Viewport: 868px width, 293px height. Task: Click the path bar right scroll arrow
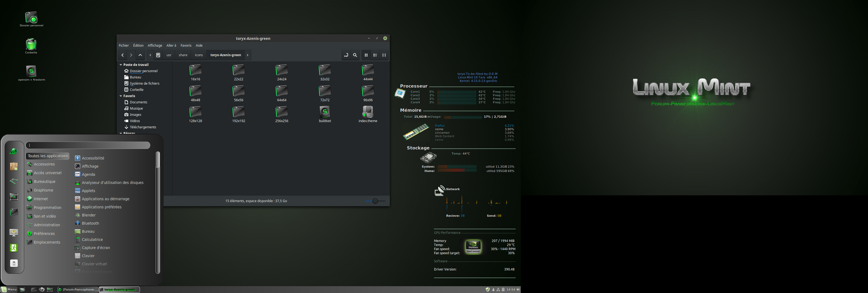pos(248,55)
